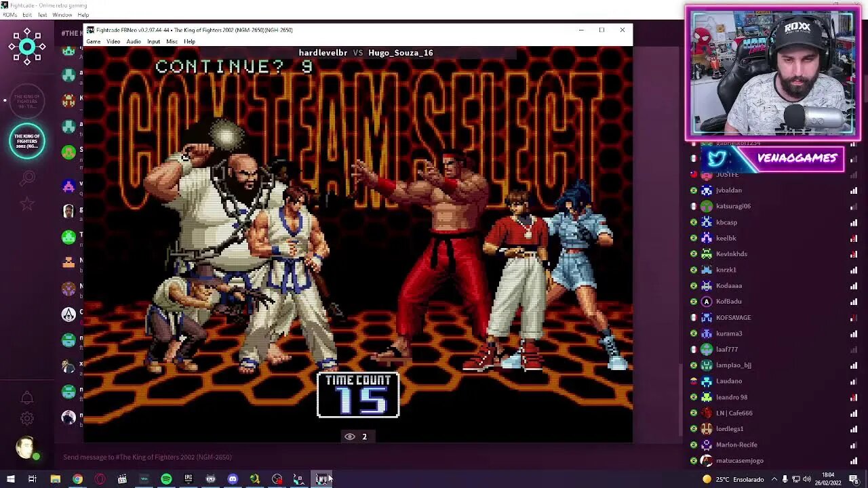Click the weather widget 25°C Ensolarado
Image resolution: width=868 pixels, height=488 pixels.
click(734, 479)
